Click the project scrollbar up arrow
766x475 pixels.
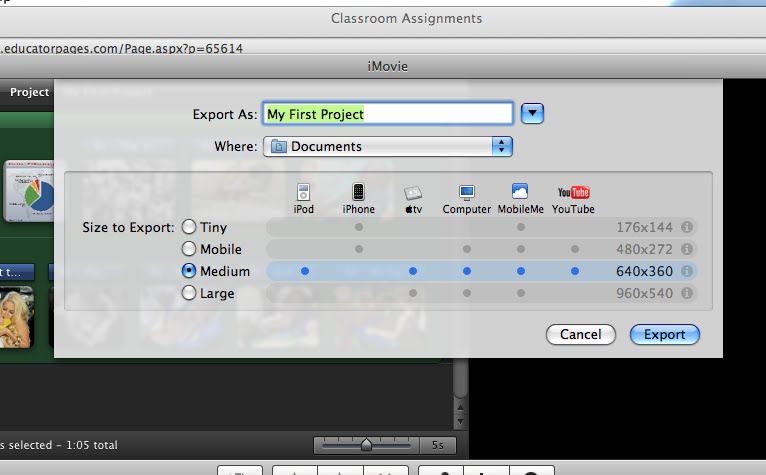[x=460, y=407]
